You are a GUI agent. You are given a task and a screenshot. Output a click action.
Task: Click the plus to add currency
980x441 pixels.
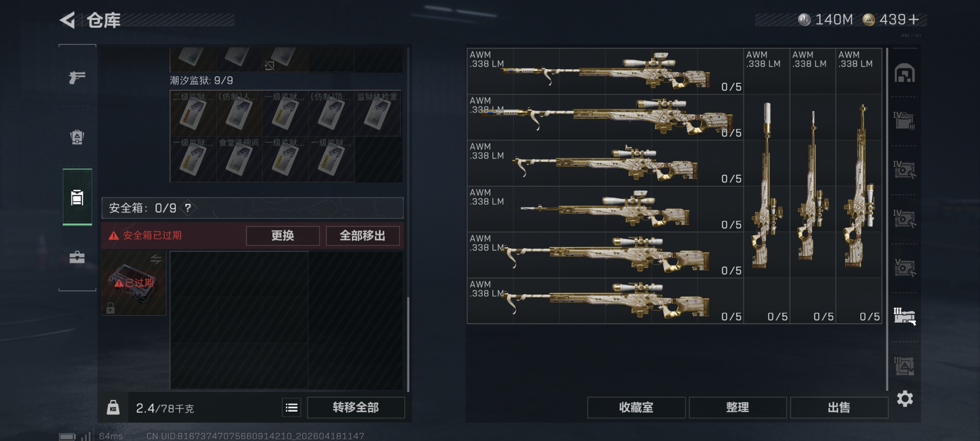pyautogui.click(x=914, y=19)
